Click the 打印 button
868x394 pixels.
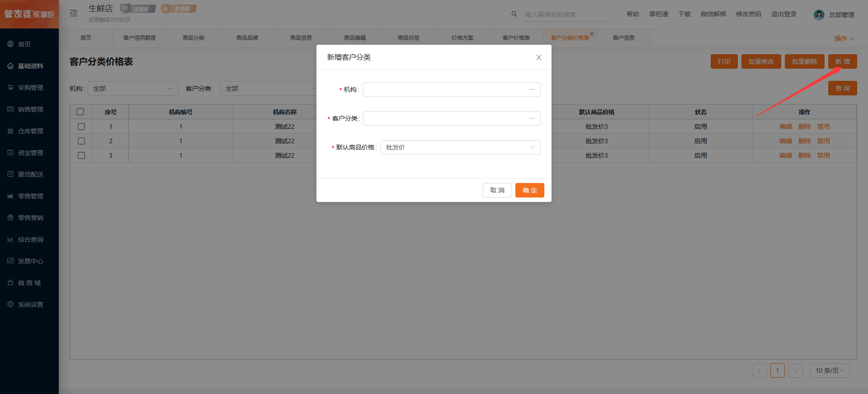point(724,61)
